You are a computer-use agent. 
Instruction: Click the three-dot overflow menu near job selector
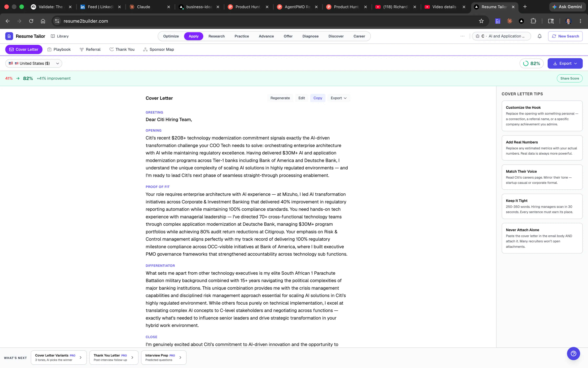coord(462,36)
